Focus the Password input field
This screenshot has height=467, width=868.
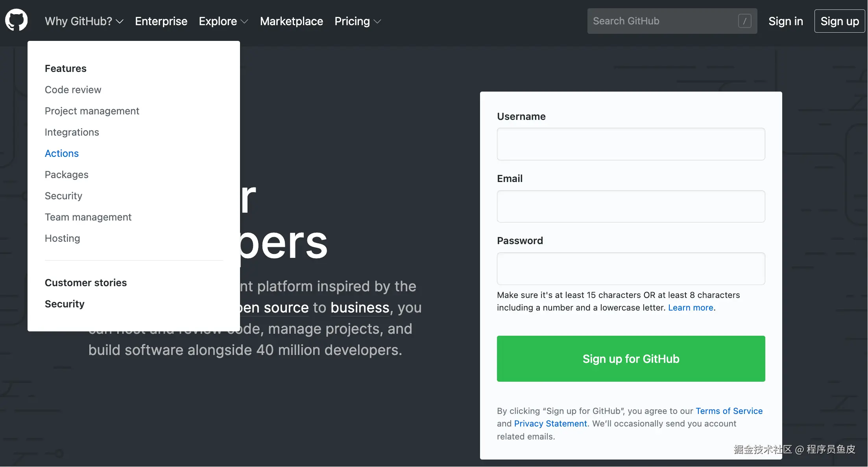[x=631, y=268]
